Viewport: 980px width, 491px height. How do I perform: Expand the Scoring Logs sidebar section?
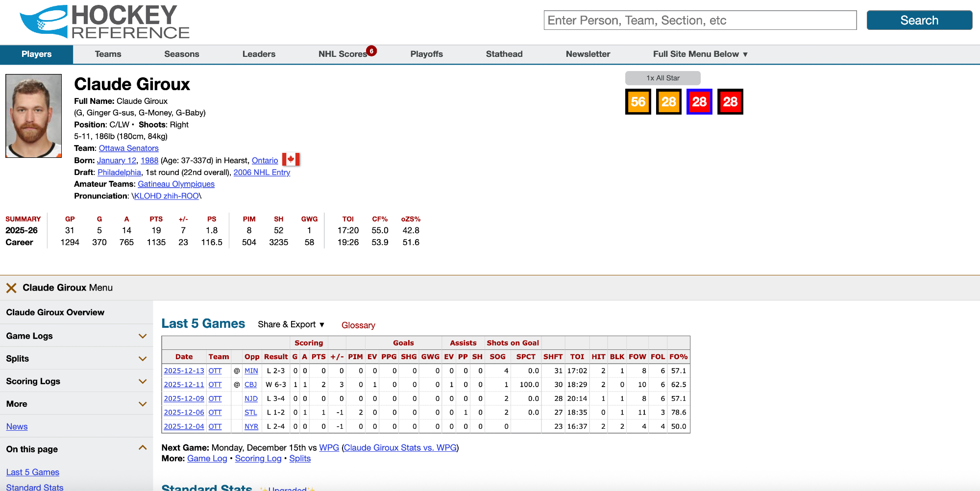pyautogui.click(x=143, y=381)
